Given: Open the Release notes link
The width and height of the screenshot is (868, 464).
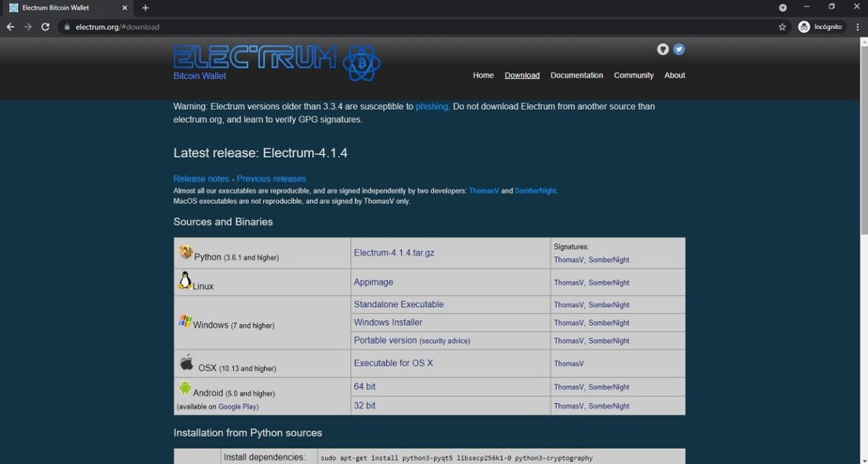Looking at the screenshot, I should (x=200, y=178).
